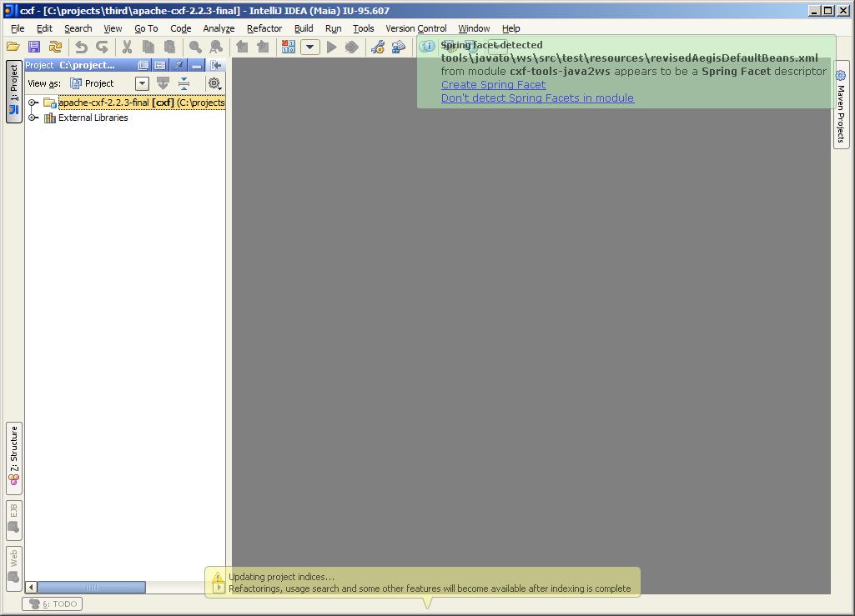The image size is (855, 616).
Task: Open the View as Project dropdown
Action: coord(142,83)
